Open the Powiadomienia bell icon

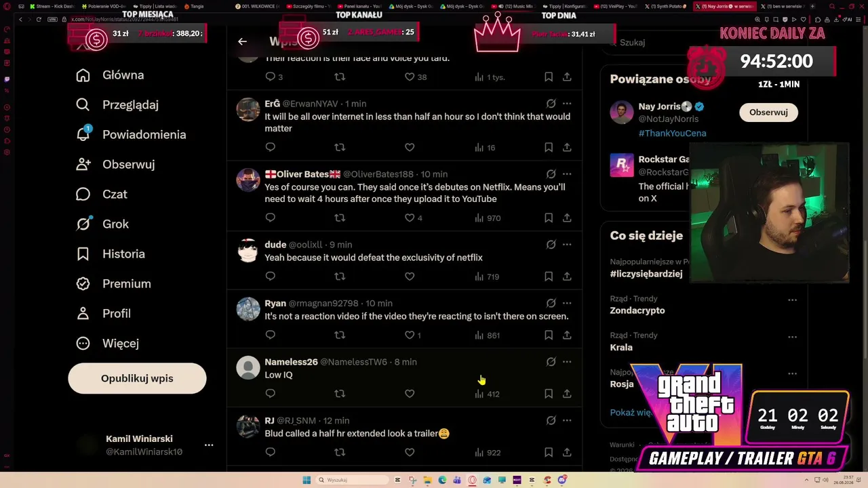83,134
